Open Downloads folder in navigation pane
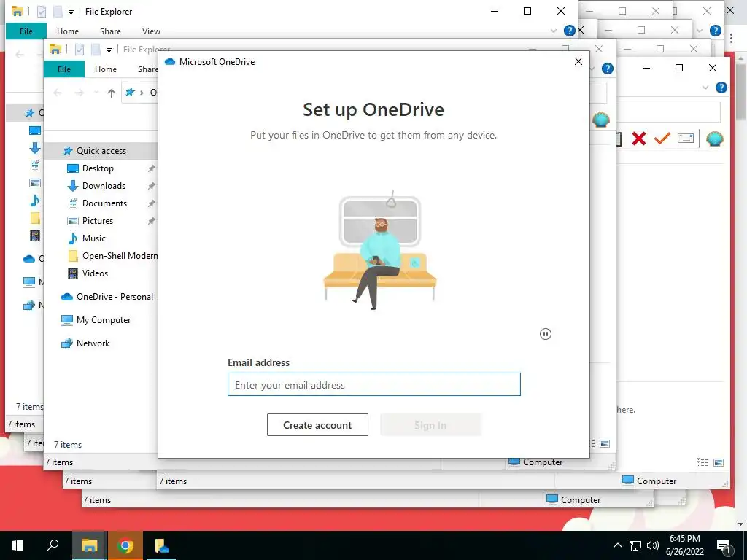747x560 pixels. (104, 186)
